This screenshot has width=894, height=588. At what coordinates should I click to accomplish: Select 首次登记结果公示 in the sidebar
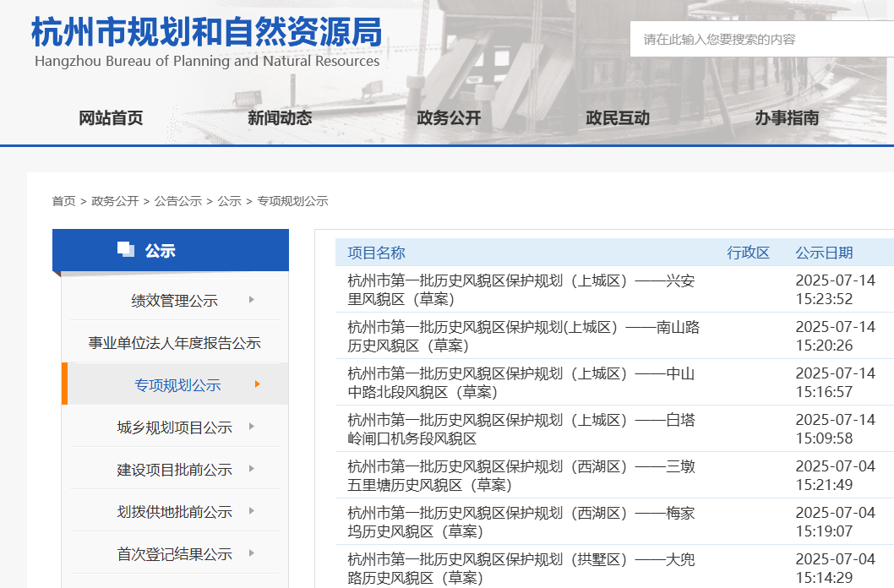(174, 554)
